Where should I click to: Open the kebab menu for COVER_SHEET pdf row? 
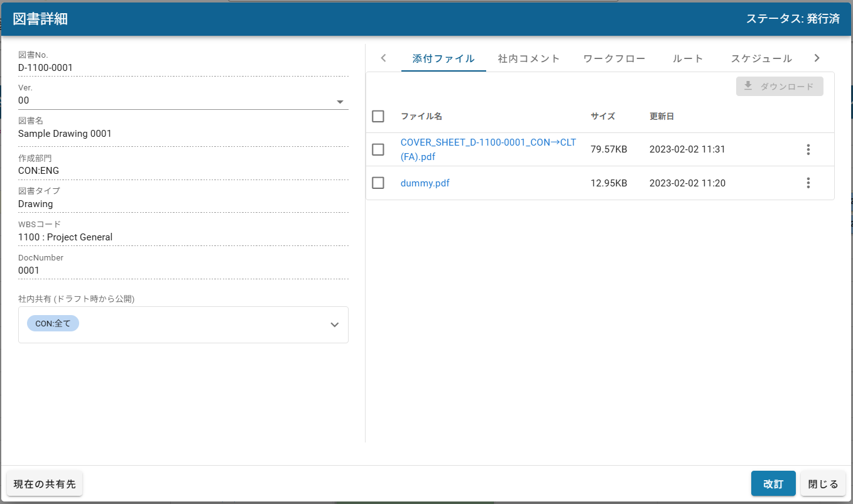click(808, 149)
